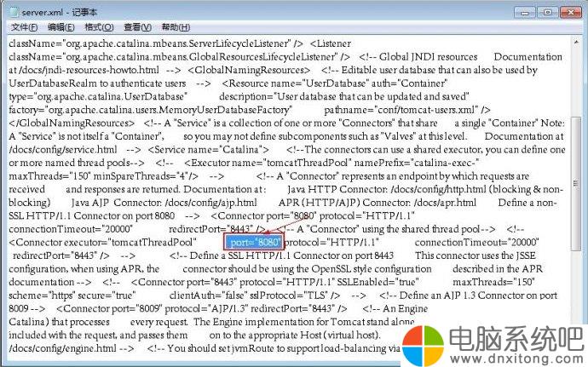Open the 文件(F) File menu
Viewport: 588px width, 367px height.
pos(24,27)
